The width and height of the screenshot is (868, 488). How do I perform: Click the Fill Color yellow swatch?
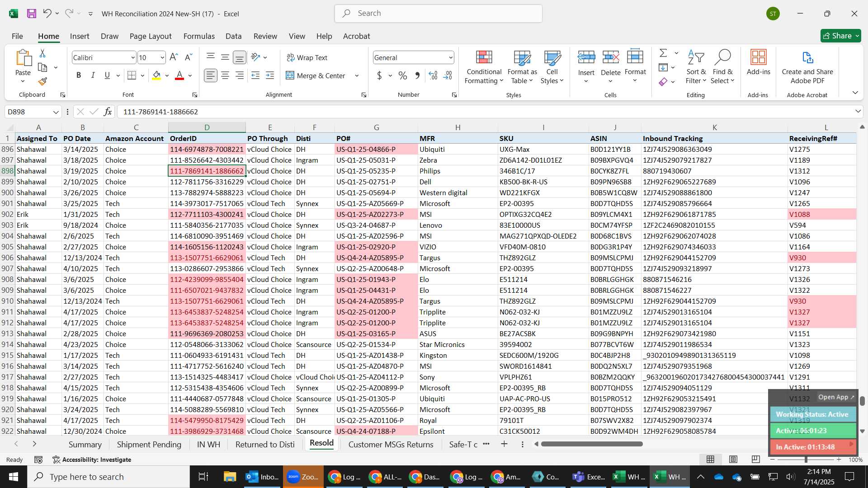click(156, 75)
